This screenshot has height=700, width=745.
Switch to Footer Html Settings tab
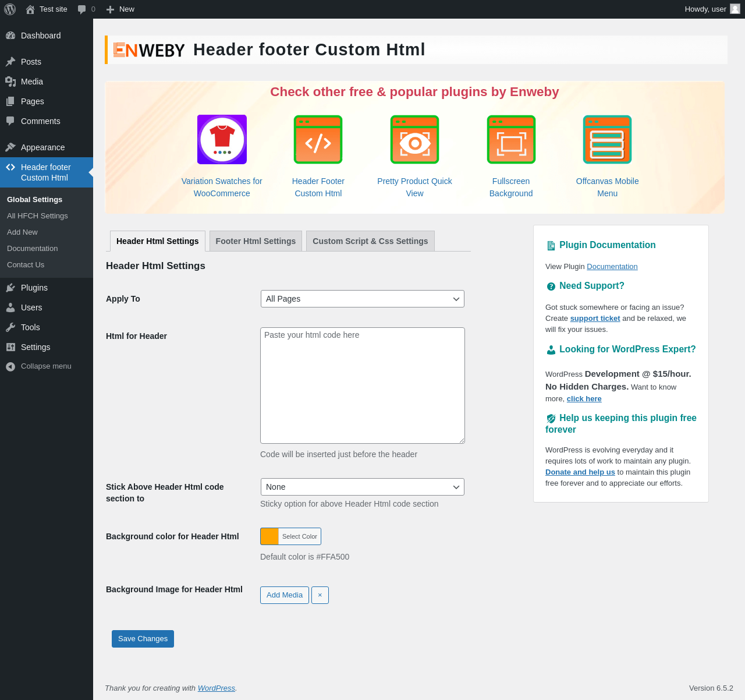coord(256,241)
